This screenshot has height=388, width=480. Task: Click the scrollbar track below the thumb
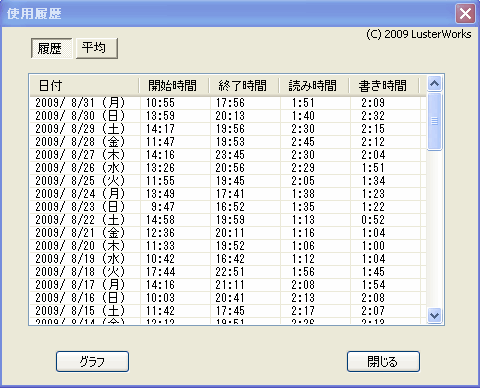point(434,229)
